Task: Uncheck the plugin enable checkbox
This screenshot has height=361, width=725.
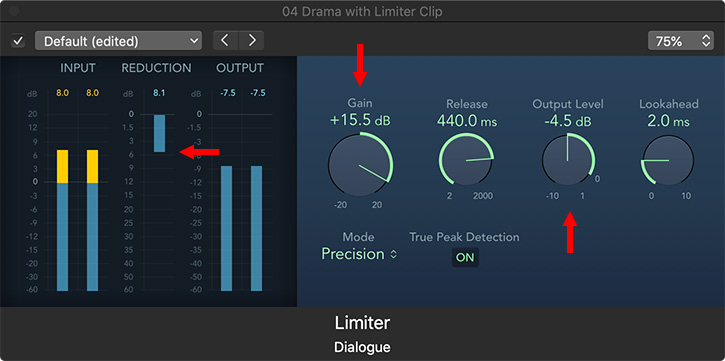Action: pos(18,41)
